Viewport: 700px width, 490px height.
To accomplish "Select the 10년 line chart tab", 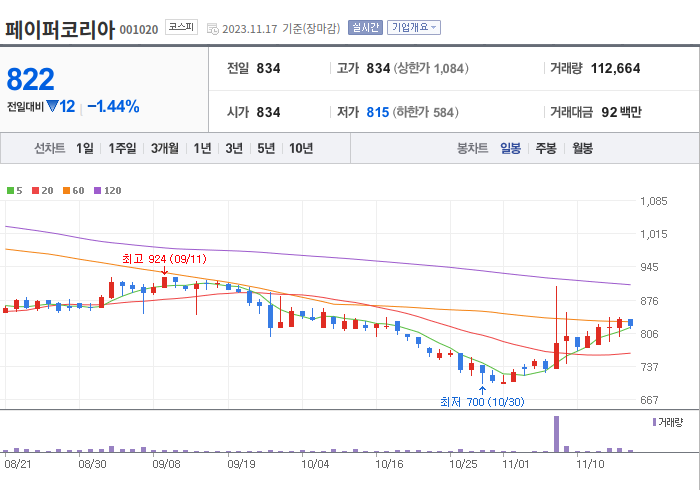I will point(301,148).
